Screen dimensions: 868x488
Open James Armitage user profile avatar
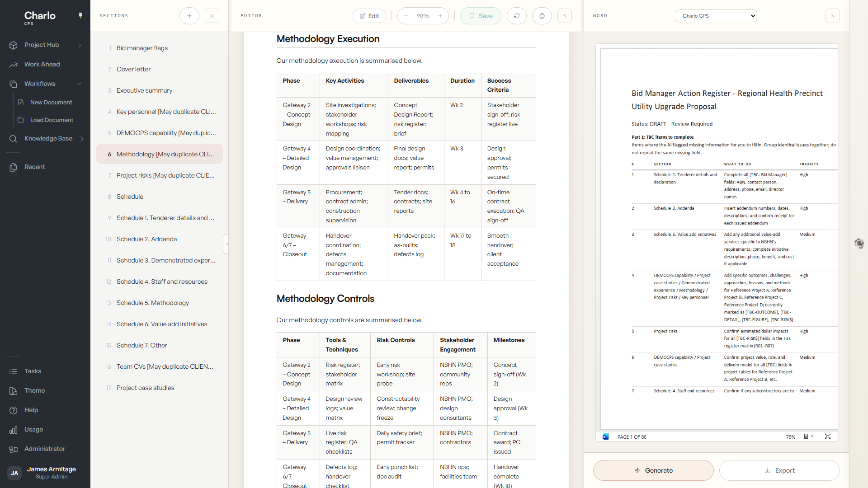click(x=14, y=473)
